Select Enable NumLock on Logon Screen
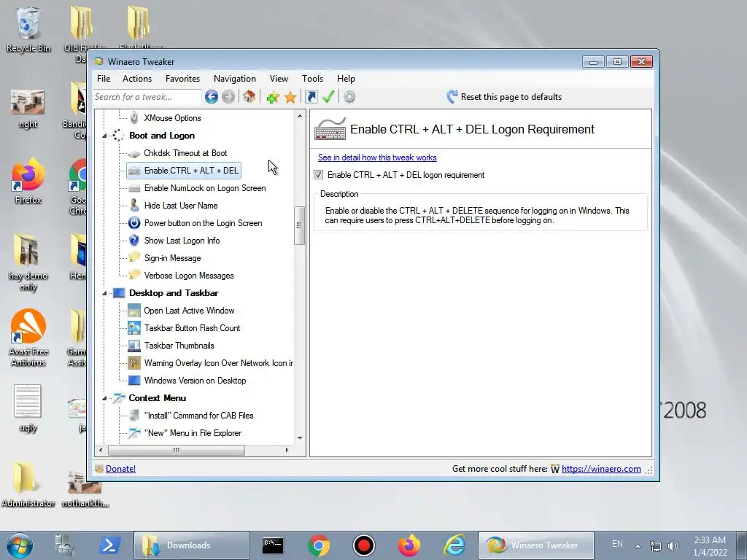Image resolution: width=747 pixels, height=560 pixels. click(x=205, y=188)
